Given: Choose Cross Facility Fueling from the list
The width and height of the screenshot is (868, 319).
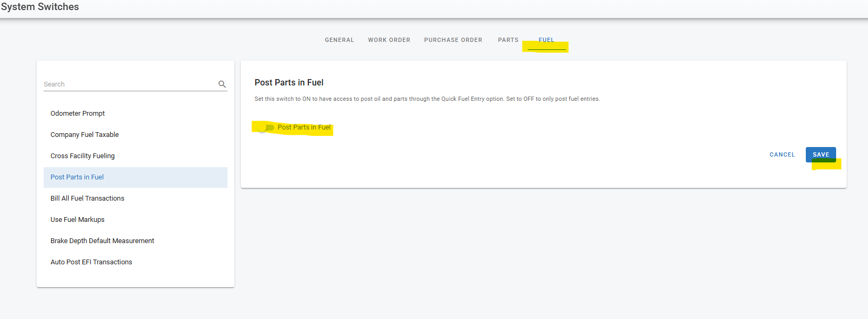Looking at the screenshot, I should [82, 156].
